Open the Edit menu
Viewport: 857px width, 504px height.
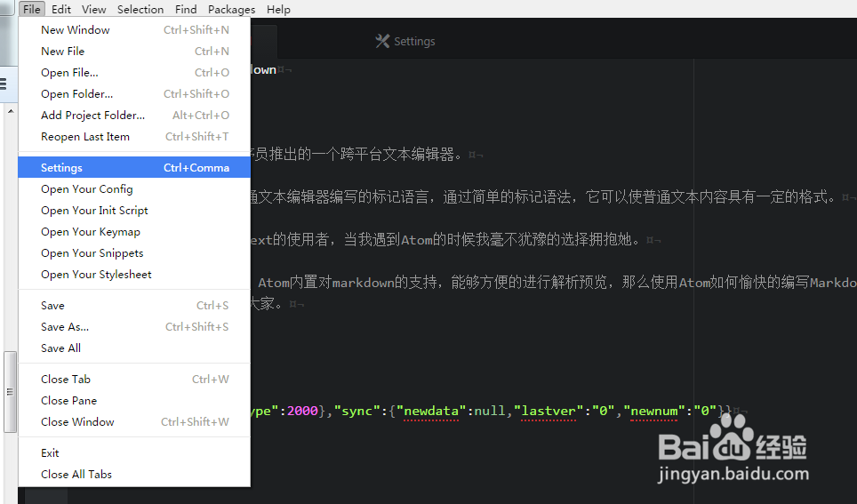(x=61, y=9)
